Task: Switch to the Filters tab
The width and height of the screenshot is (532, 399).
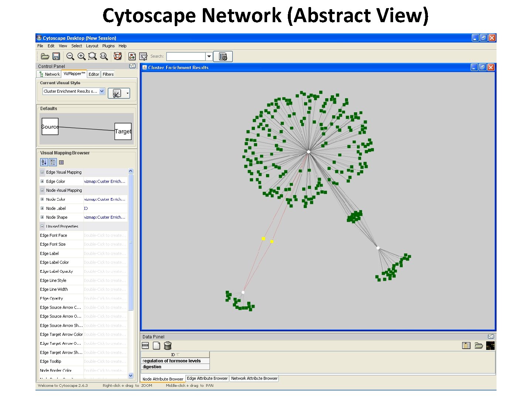Action: click(108, 74)
